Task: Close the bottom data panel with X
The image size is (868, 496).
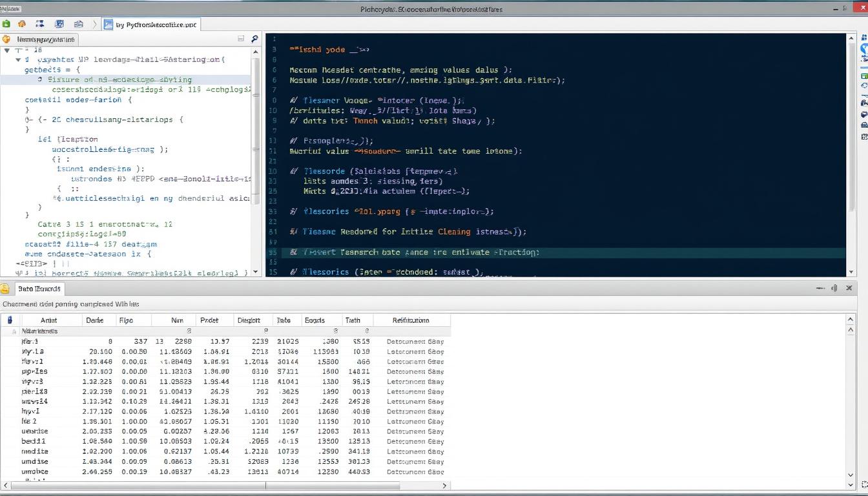Action: [x=849, y=288]
